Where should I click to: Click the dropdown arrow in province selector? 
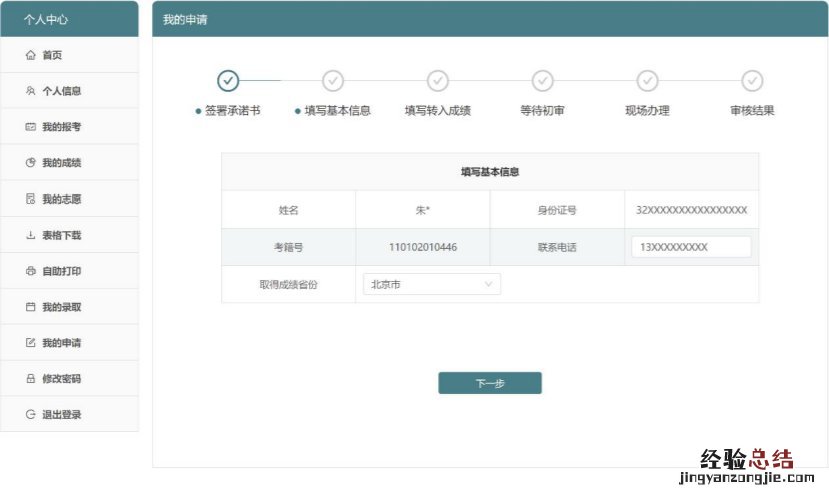pos(489,284)
